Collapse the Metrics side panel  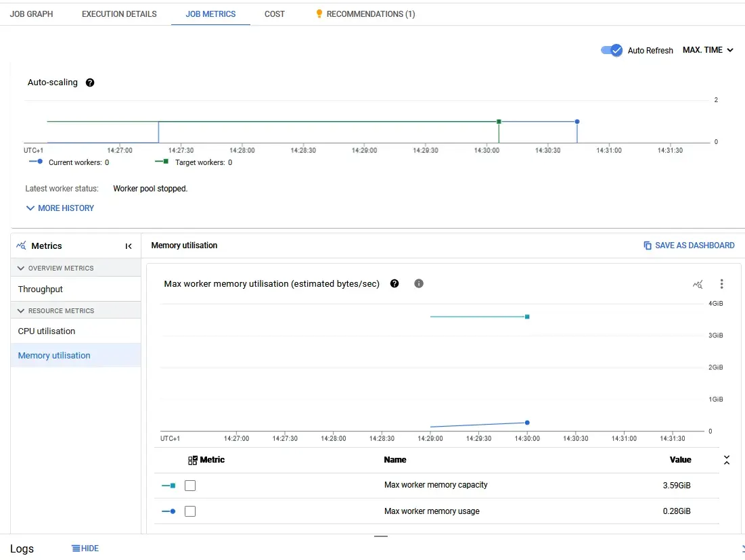[x=129, y=246]
